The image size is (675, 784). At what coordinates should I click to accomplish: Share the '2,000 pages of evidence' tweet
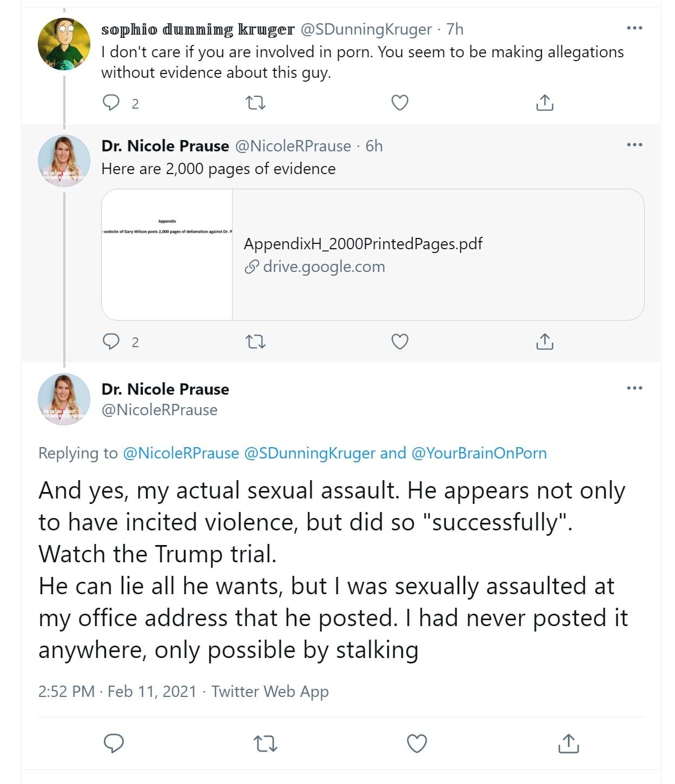(545, 341)
